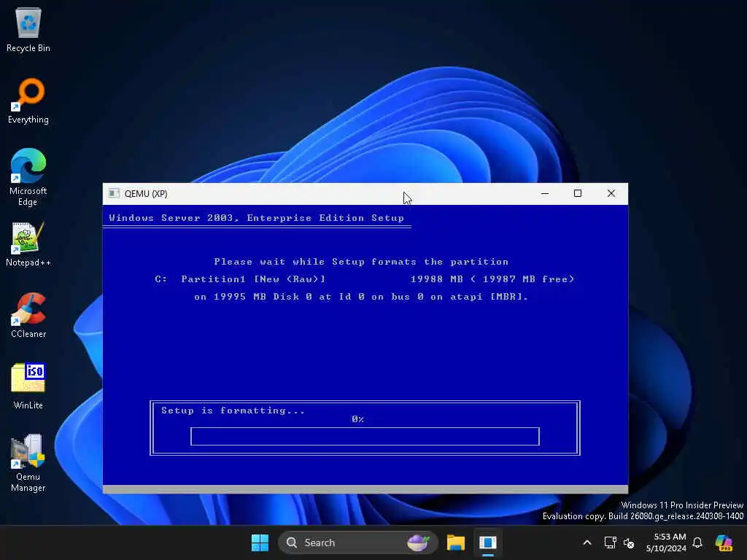Open the notifications bell icon
This screenshot has width=747, height=560.
(697, 542)
